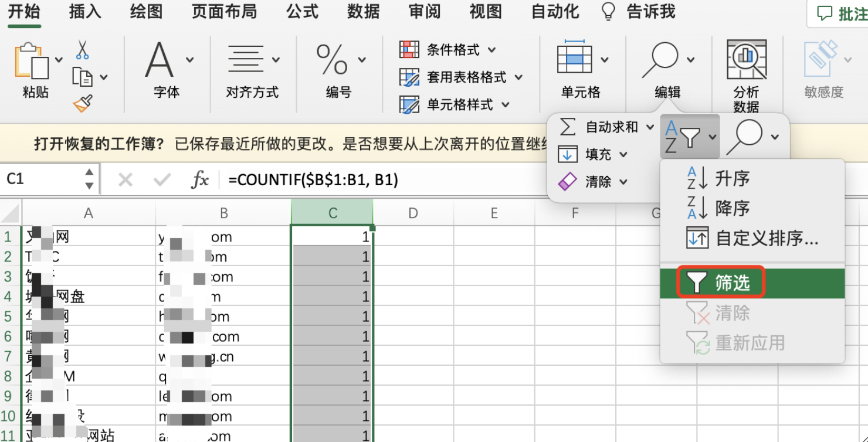The width and height of the screenshot is (868, 442).
Task: Click the Cut scissors icon
Action: pyautogui.click(x=82, y=50)
